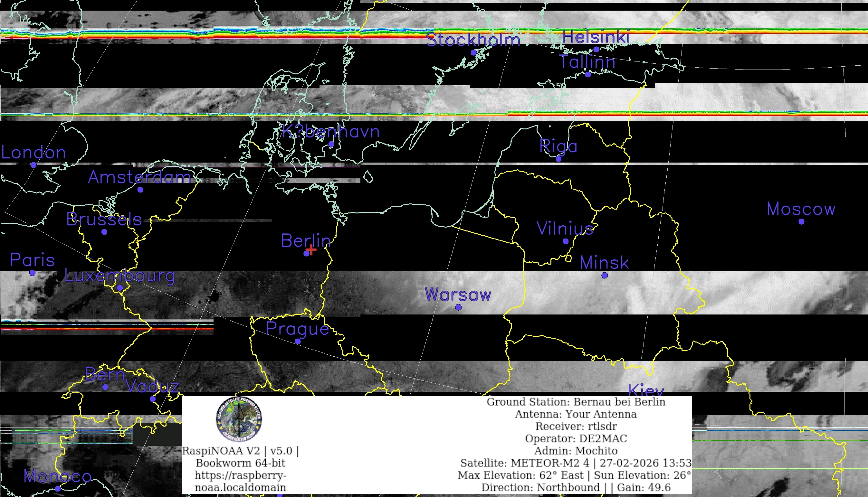Click the Brussels city dot marker
This screenshot has width=868, height=497.
coord(104,232)
